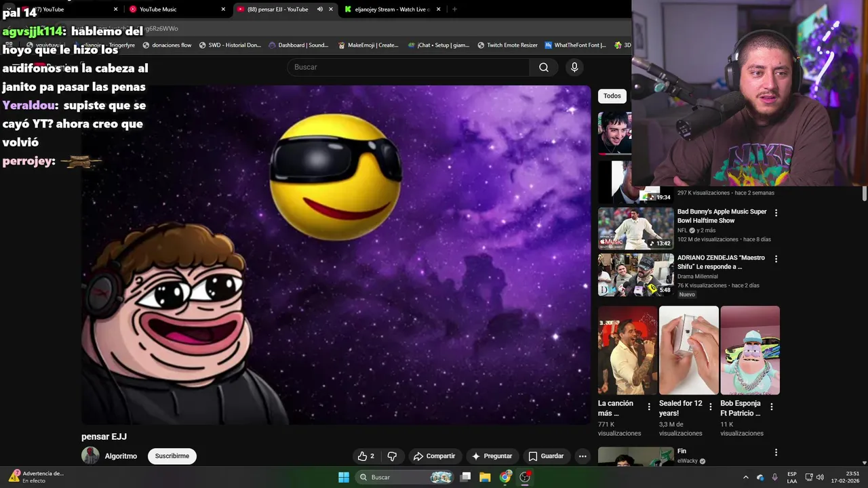Click the pensar EJJ video player
Image resolution: width=868 pixels, height=488 pixels.
[336, 255]
